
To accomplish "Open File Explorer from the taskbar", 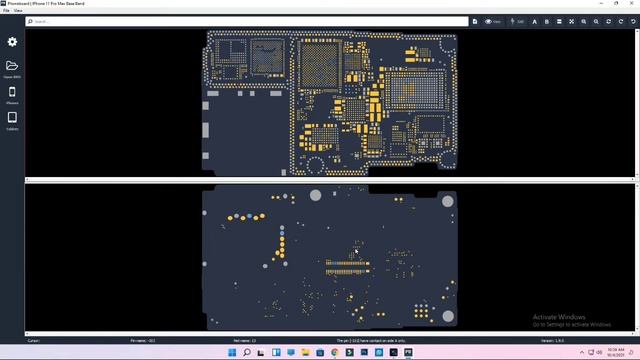I will pyautogui.click(x=305, y=352).
